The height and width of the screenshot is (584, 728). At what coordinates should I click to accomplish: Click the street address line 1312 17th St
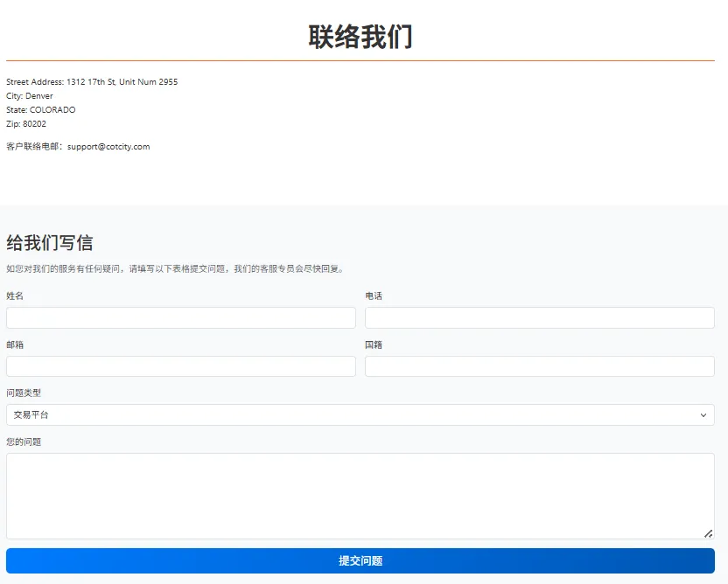91,81
